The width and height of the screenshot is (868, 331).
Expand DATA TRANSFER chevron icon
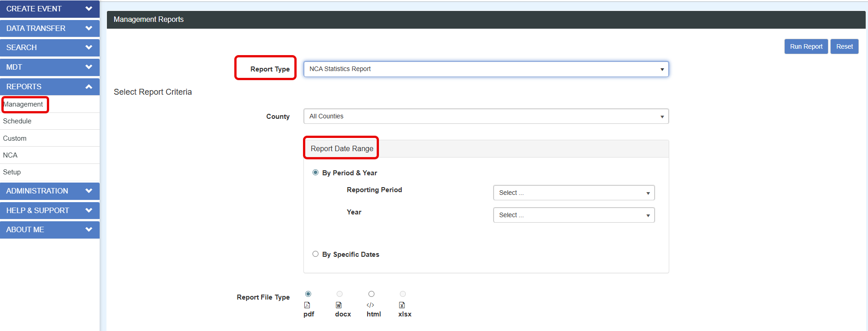point(89,28)
